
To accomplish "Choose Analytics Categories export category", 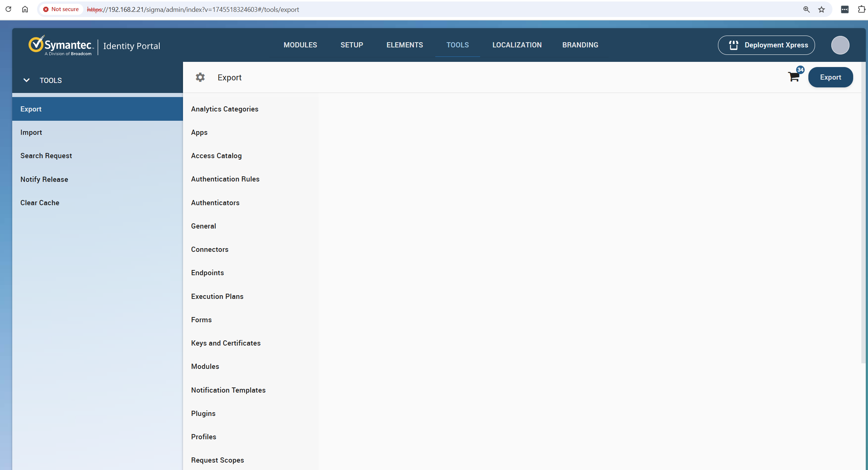I will (250, 109).
